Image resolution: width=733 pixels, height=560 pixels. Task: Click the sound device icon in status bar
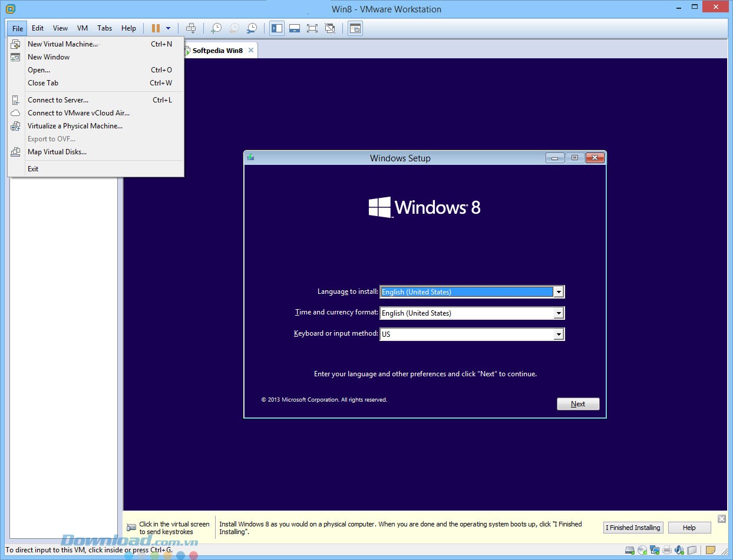(679, 550)
